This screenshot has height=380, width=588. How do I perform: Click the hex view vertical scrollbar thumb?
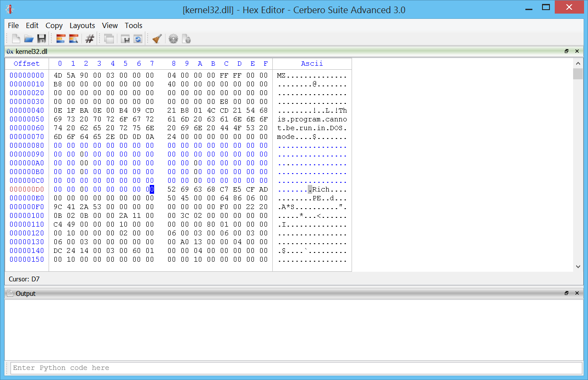click(578, 74)
